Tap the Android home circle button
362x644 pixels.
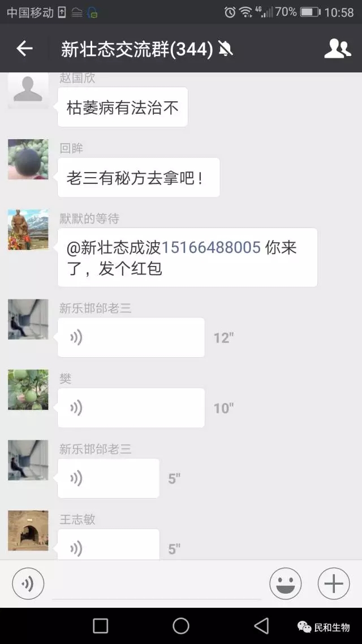(x=181, y=626)
